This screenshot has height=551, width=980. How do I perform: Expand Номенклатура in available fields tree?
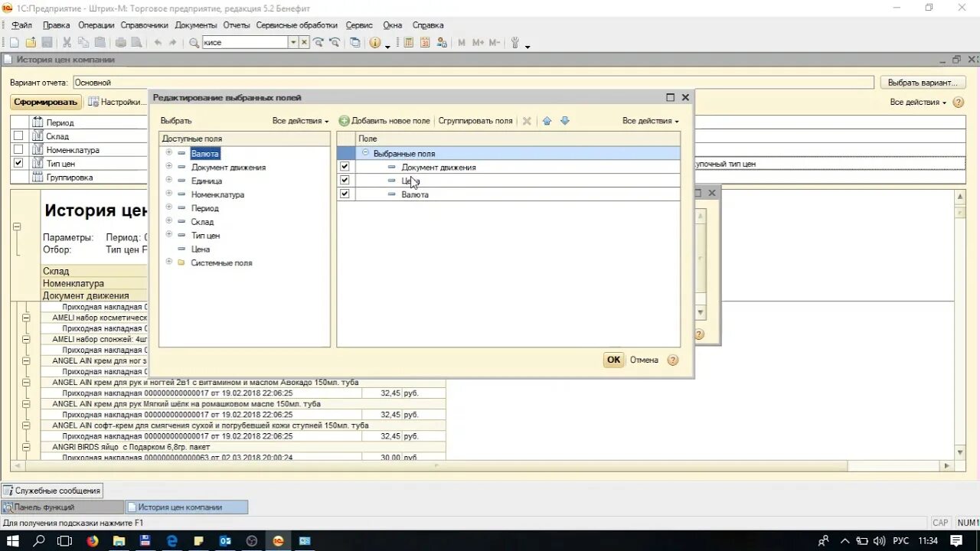(168, 194)
